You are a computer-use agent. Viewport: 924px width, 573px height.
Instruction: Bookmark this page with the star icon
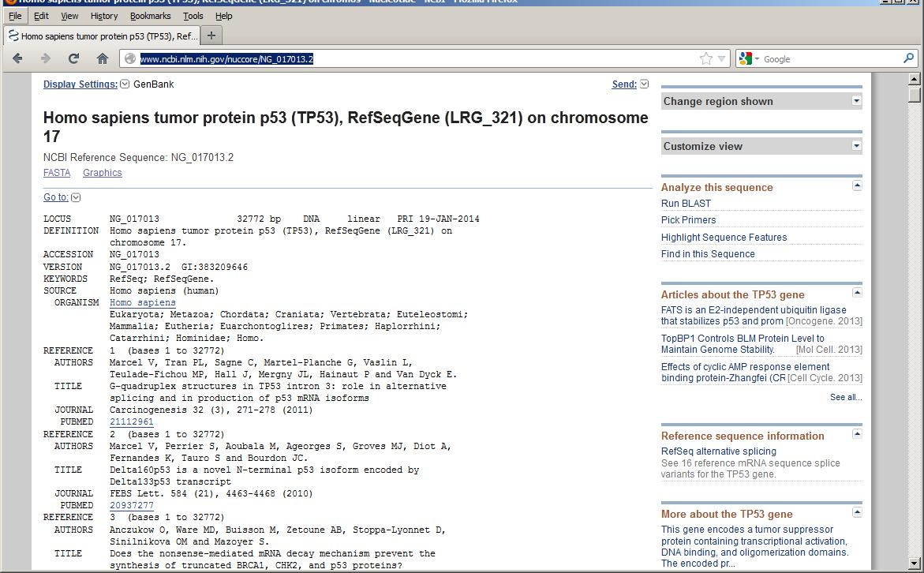(705, 58)
